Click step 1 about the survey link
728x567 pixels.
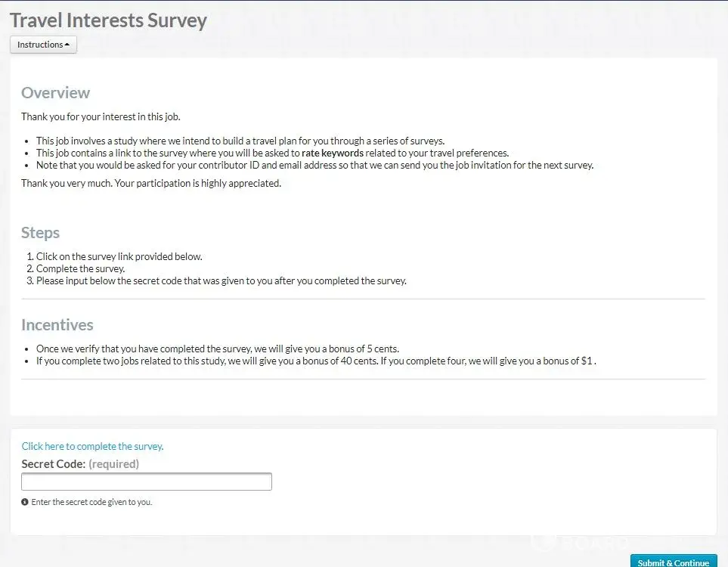pos(119,256)
